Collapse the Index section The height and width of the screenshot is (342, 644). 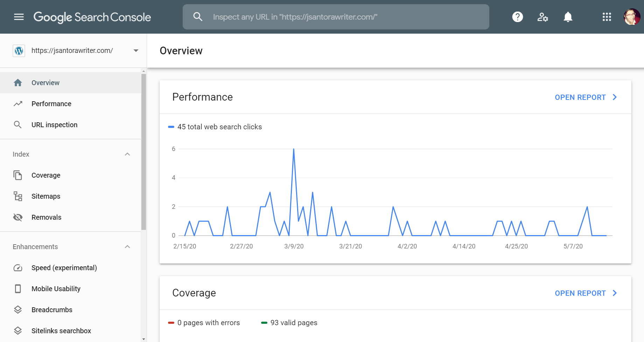[x=127, y=154]
